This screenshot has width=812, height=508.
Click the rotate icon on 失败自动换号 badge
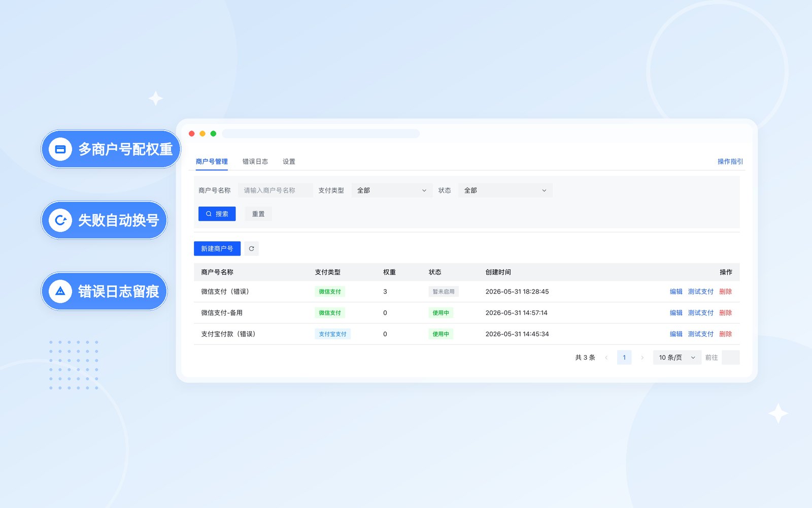click(x=60, y=220)
